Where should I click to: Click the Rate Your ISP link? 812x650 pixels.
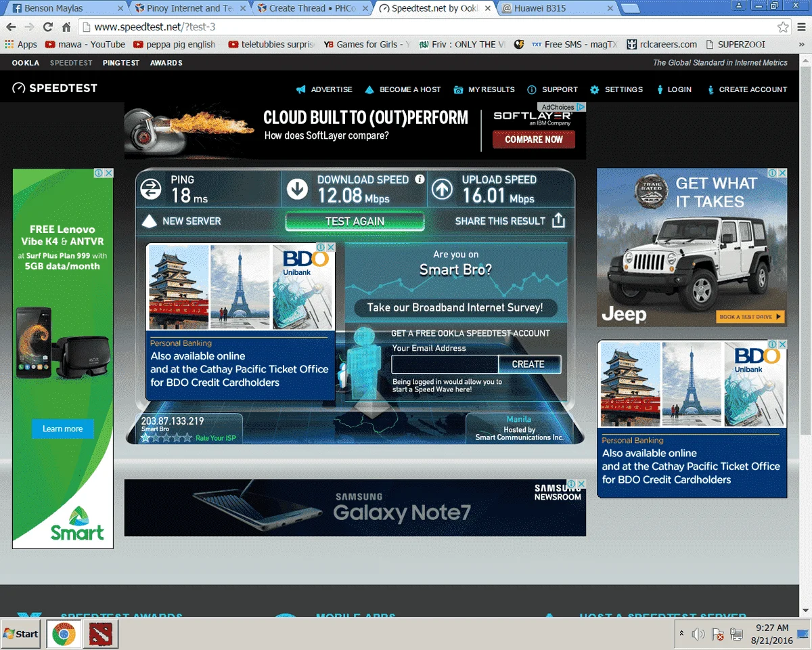point(216,438)
